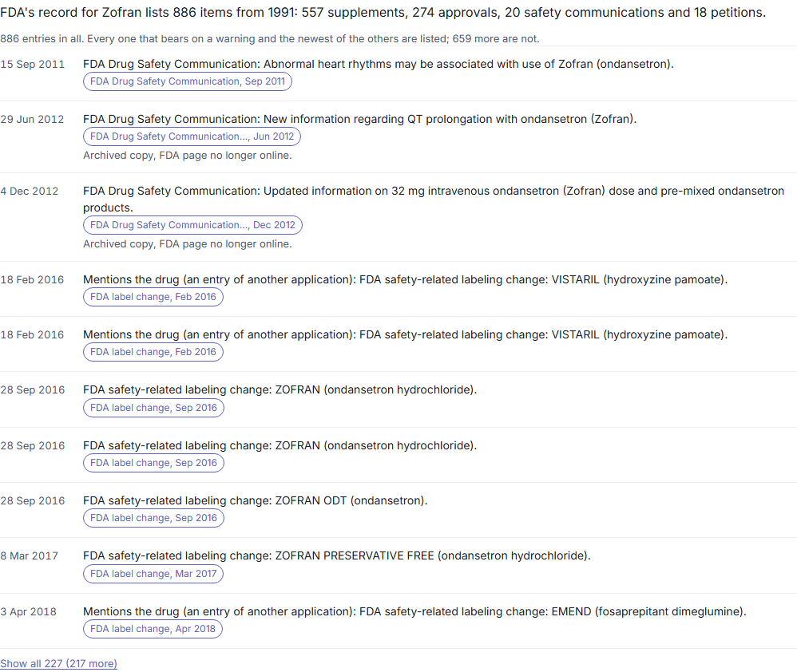This screenshot has height=672, width=797.
Task: Select the date 4 Dec 2012
Action: click(x=30, y=191)
